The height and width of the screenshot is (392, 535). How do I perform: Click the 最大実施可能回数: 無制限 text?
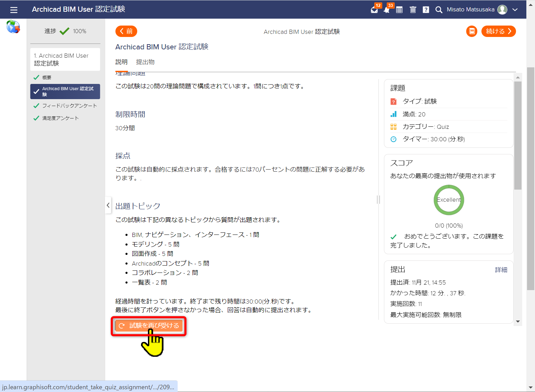pos(426,315)
